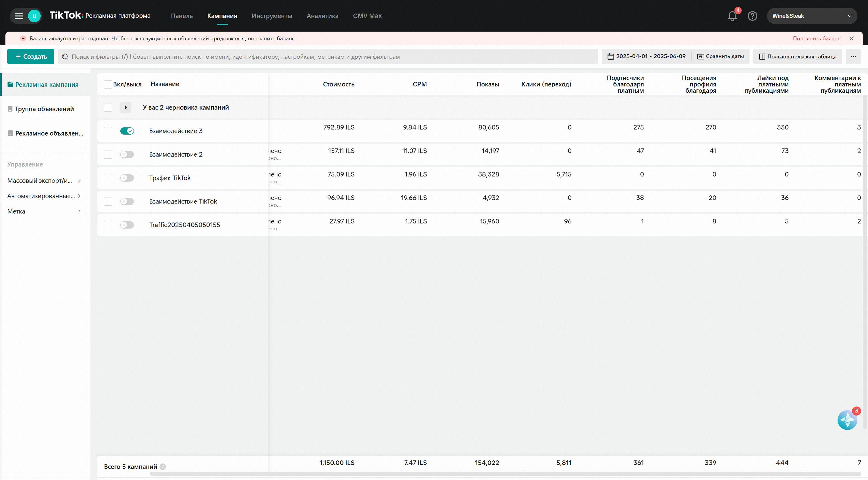868x480 pixels.
Task: Dismiss the balance warning banner
Action: coord(851,38)
